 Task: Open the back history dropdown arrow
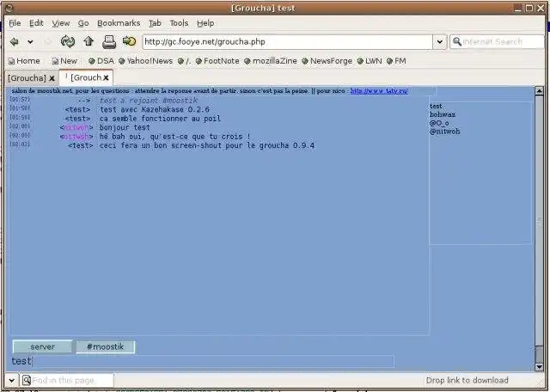pyautogui.click(x=31, y=42)
